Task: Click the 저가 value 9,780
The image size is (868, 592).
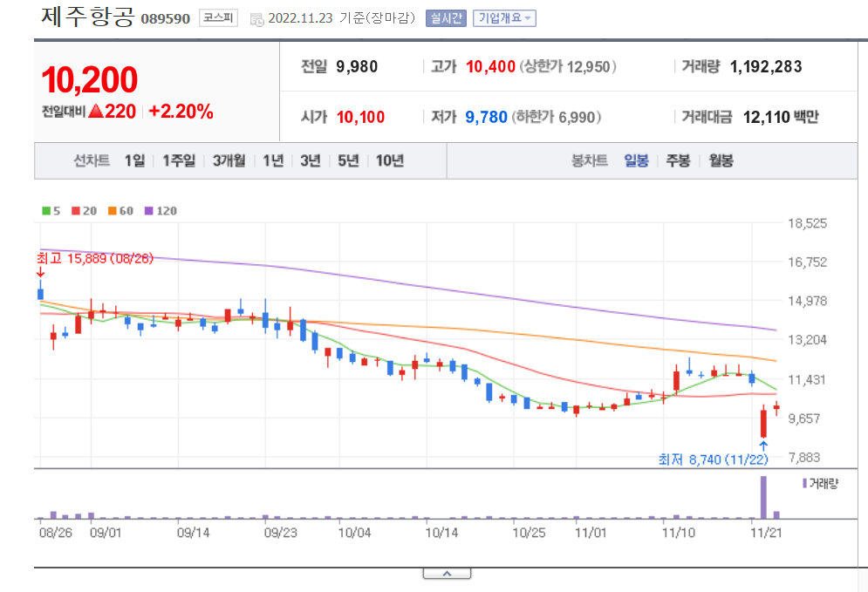Action: [486, 118]
